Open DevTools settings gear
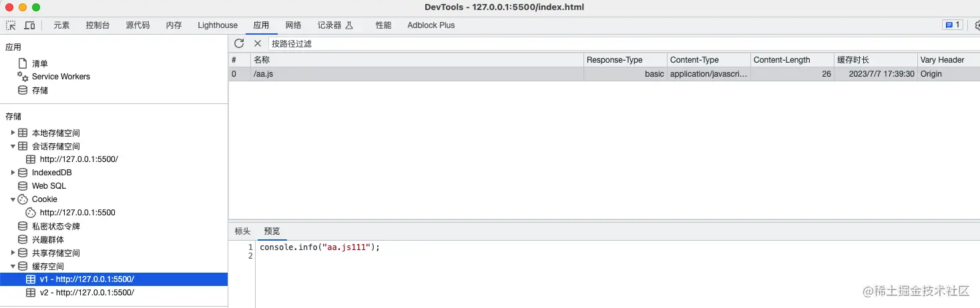Image resolution: width=980 pixels, height=308 pixels. point(977,25)
